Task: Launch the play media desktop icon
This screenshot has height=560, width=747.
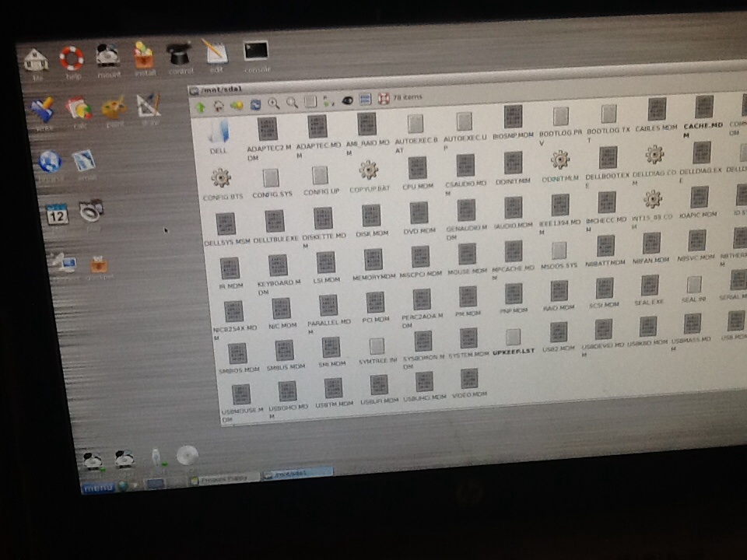Action: pos(92,211)
